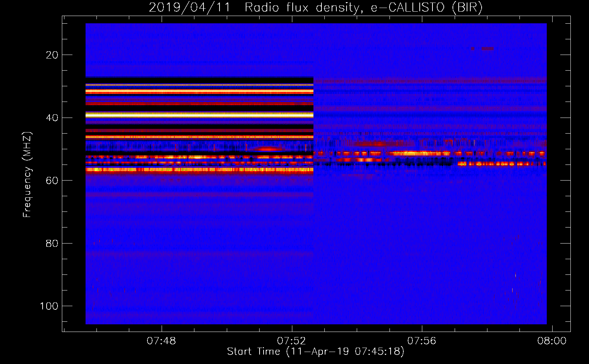Viewport: 589px width, 364px height.
Task: Click the frequency tick label 60
Action: pos(52,181)
